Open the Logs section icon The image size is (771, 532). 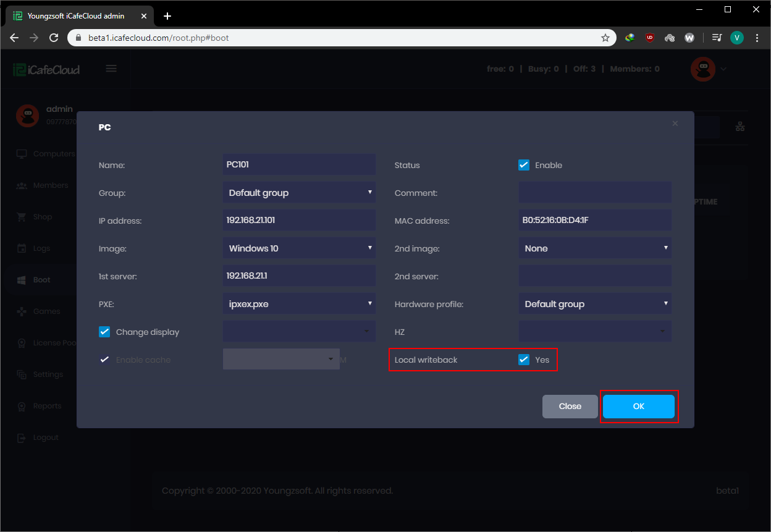pos(22,248)
